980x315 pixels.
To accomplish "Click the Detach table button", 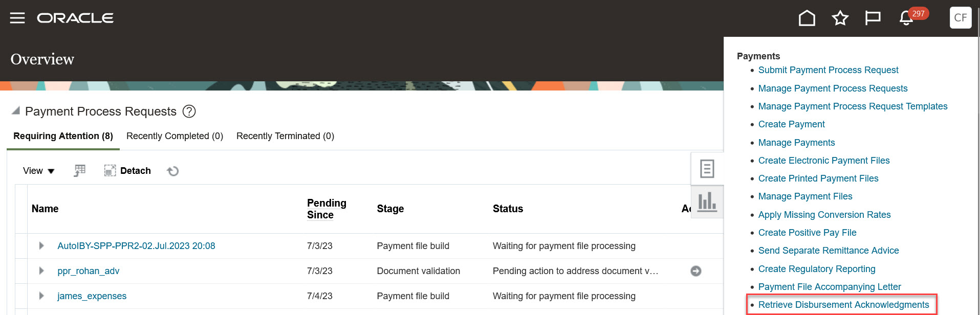I will click(x=128, y=171).
